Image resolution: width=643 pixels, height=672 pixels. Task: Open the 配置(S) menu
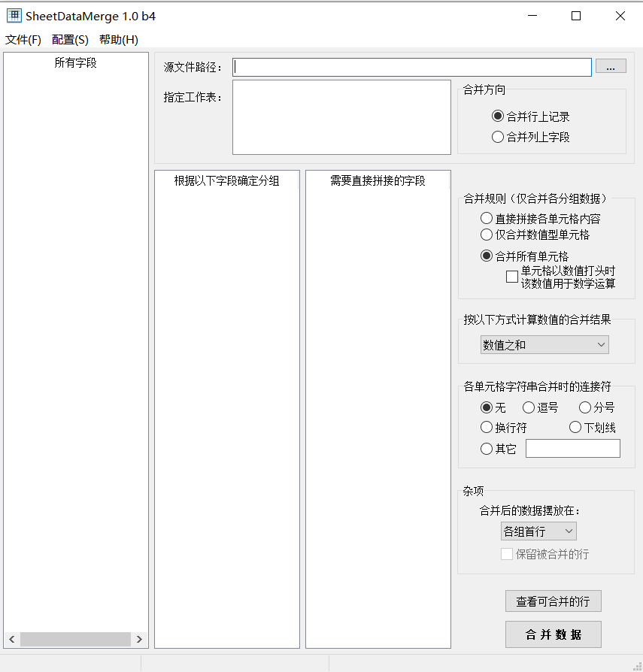(x=69, y=39)
